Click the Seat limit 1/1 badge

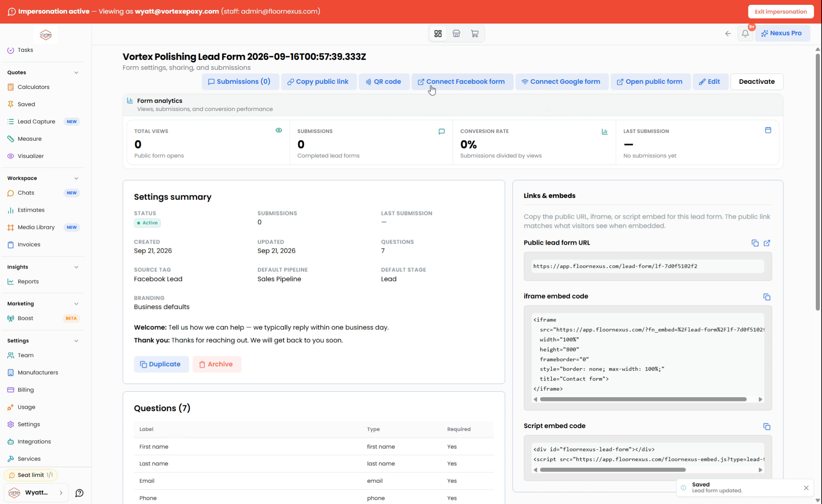pyautogui.click(x=31, y=475)
